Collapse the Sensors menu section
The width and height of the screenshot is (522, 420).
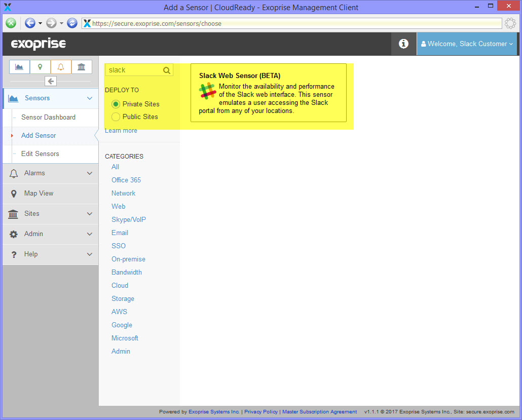[x=51, y=98]
